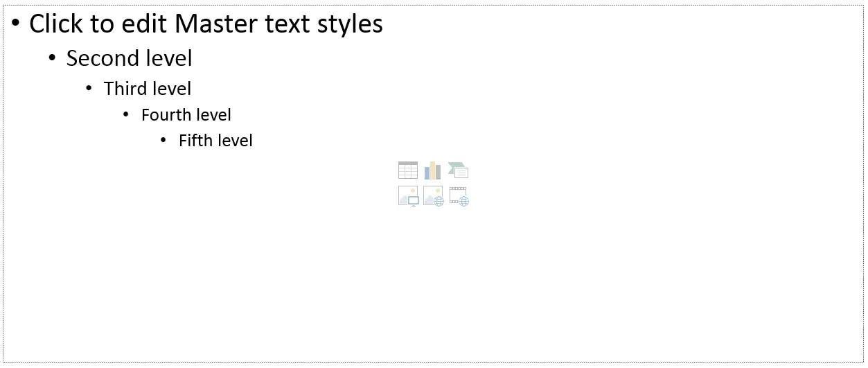
Task: Click the bullet before 'Fourth level'
Action: (x=126, y=114)
